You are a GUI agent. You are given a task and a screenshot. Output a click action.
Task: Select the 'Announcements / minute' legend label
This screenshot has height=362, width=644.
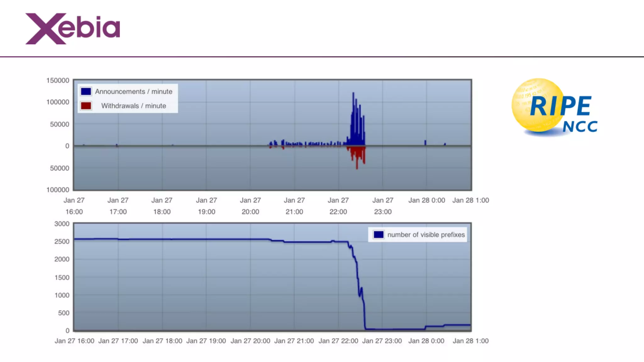134,91
